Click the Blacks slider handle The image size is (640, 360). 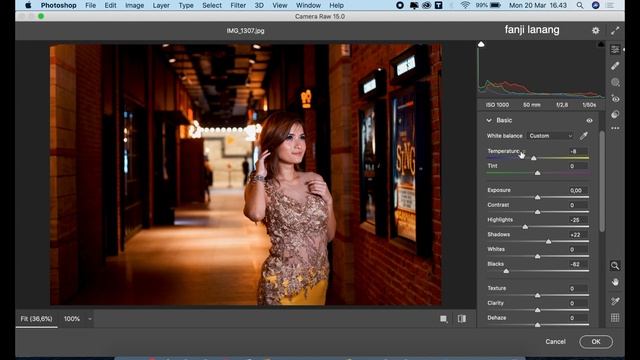(x=506, y=271)
